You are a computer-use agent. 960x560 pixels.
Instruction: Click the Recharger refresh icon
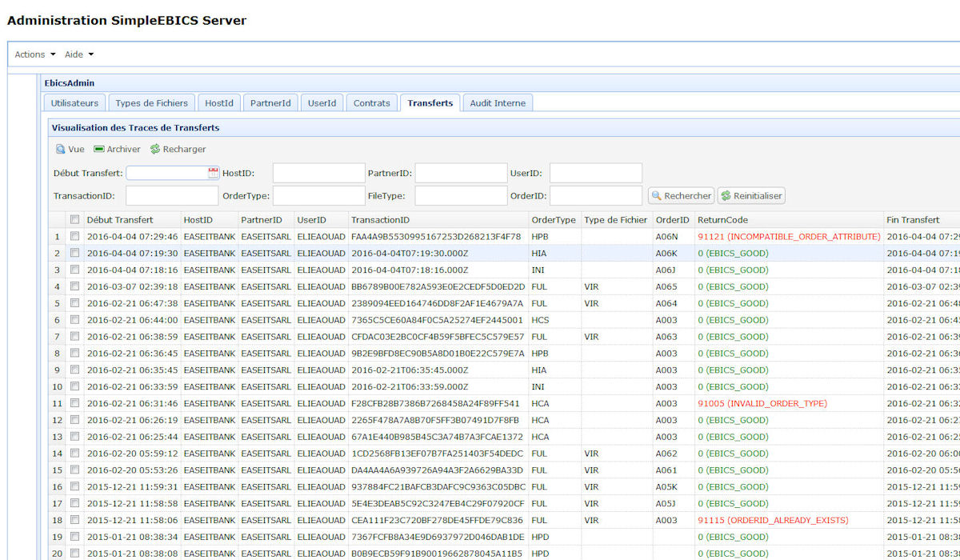[155, 149]
